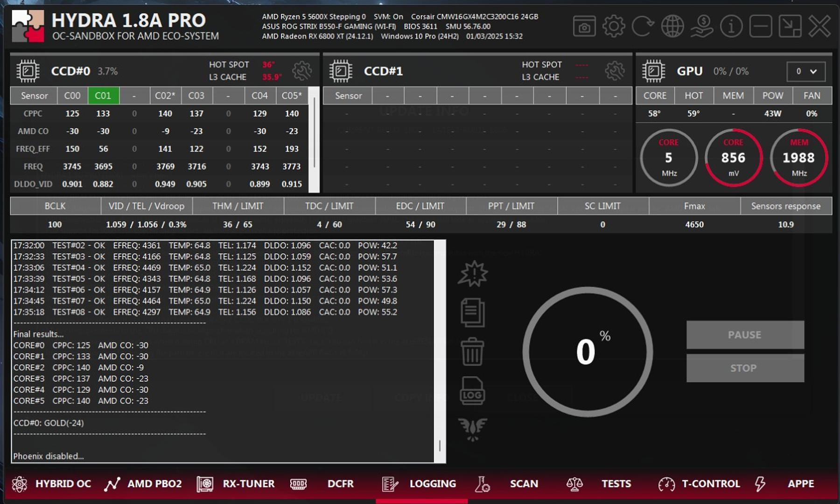Click the GPU MEM 1988 MHz gauge

799,158
